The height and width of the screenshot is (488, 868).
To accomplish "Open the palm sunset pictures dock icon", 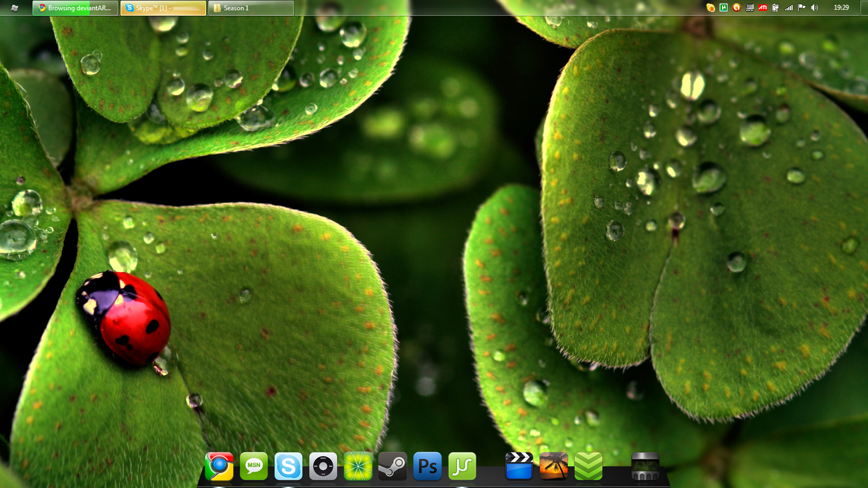I will 554,466.
